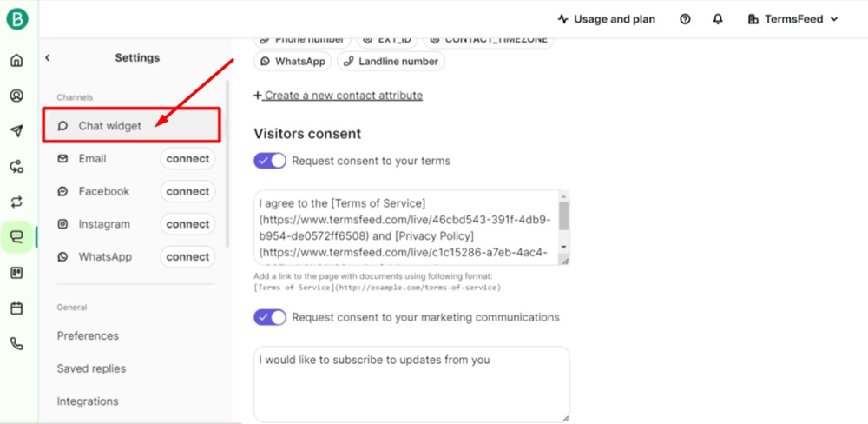This screenshot has height=424, width=868.
Task: Select Chat widget channel
Action: point(132,126)
